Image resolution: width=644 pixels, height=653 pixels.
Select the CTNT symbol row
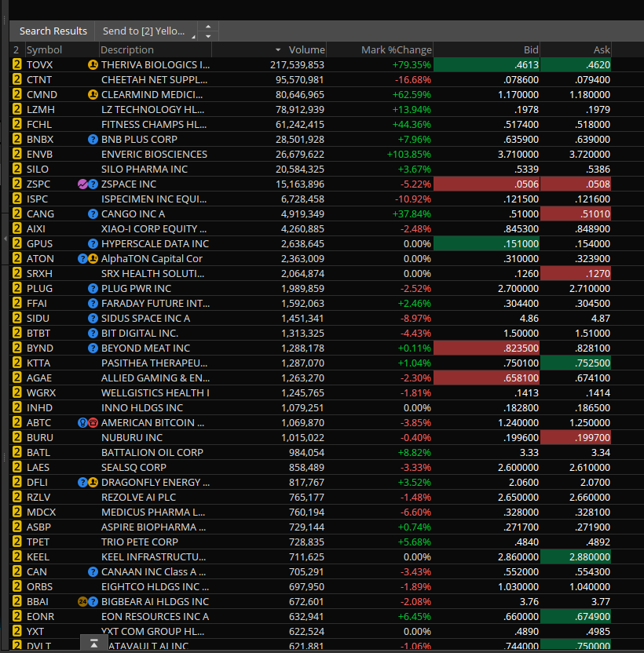coord(39,79)
